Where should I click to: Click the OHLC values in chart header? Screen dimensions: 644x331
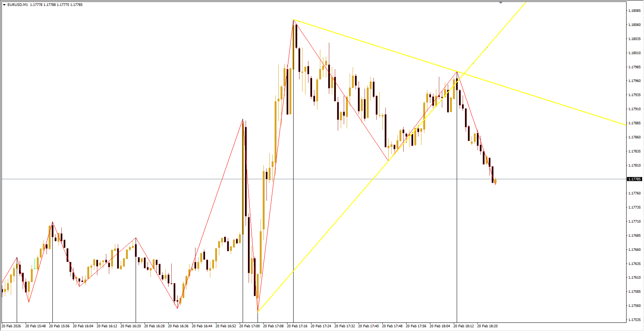(x=56, y=5)
